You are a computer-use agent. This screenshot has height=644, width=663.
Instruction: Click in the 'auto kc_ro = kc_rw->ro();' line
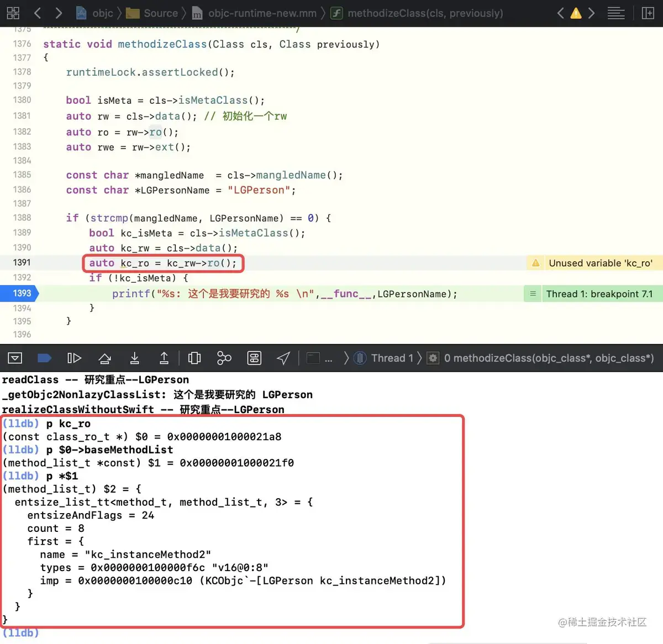(x=162, y=263)
